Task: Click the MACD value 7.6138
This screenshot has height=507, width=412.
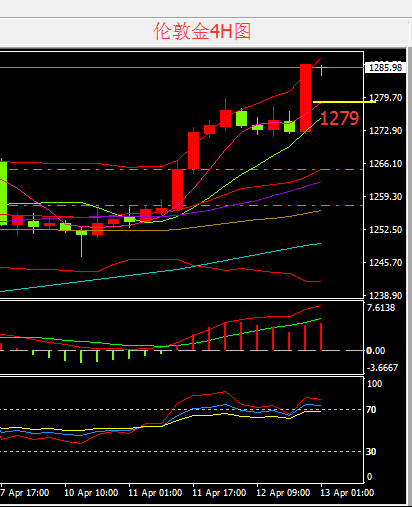Action: pyautogui.click(x=381, y=308)
